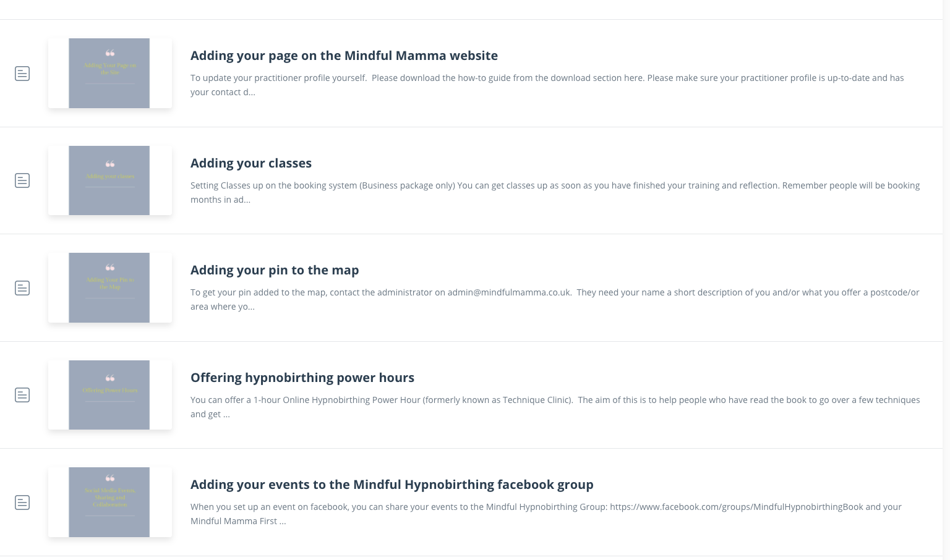Open the Adding your classes thumbnail

coord(109,180)
